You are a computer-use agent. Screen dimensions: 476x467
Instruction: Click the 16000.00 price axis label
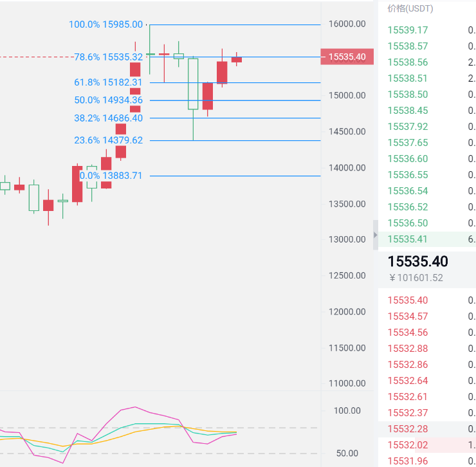pyautogui.click(x=347, y=24)
